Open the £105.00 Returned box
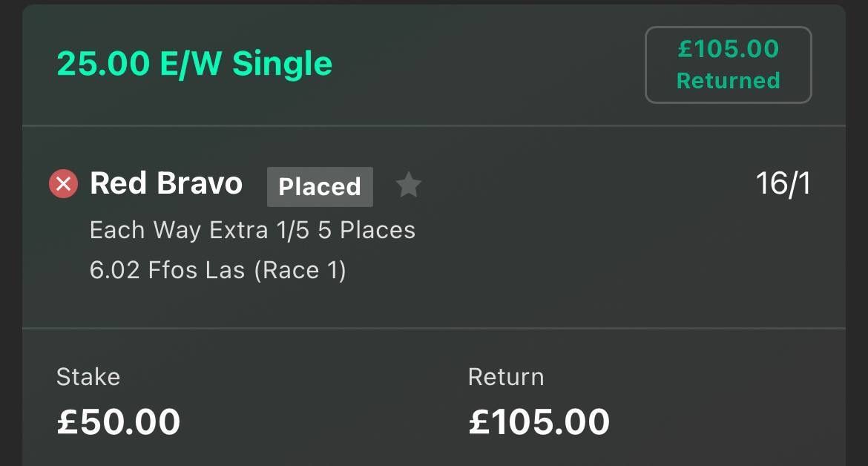 point(728,65)
